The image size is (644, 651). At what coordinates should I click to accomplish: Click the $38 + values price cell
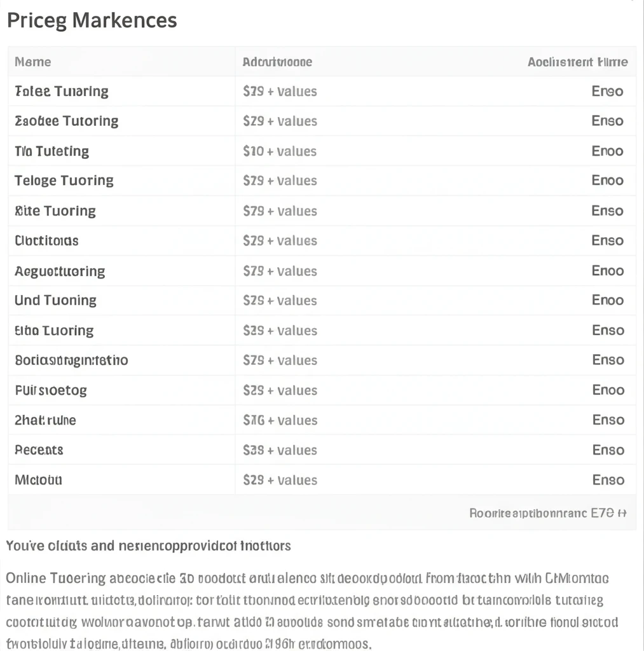pyautogui.click(x=280, y=450)
